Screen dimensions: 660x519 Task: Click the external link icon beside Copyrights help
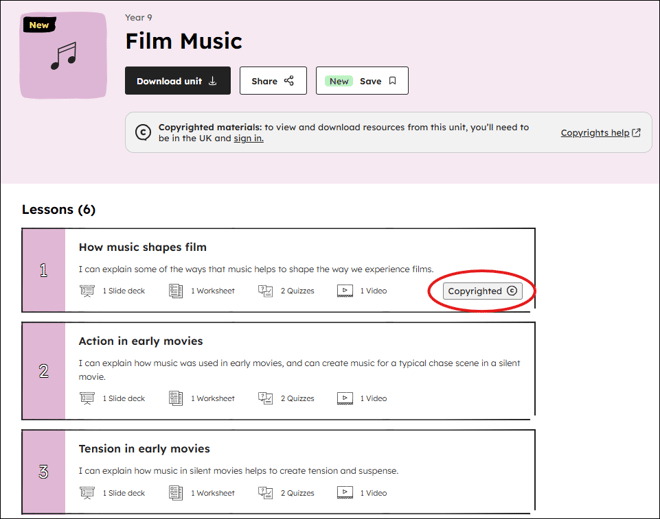(x=636, y=133)
